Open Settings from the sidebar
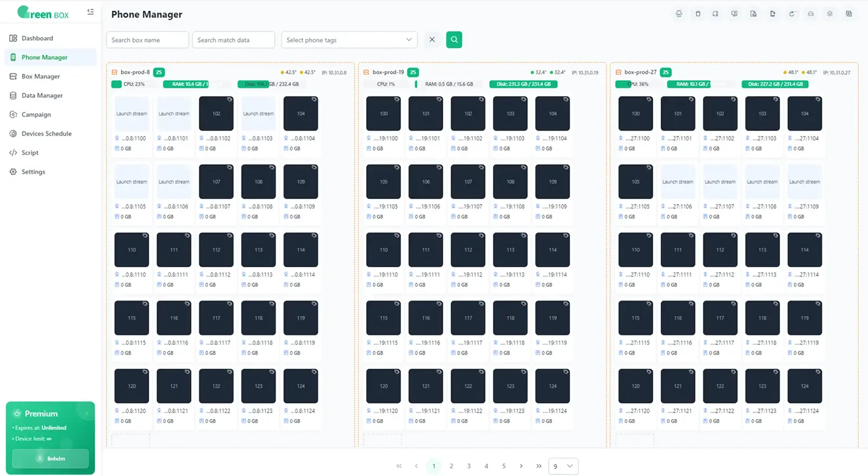Screen dimensions: 868x476 click(50, 172)
